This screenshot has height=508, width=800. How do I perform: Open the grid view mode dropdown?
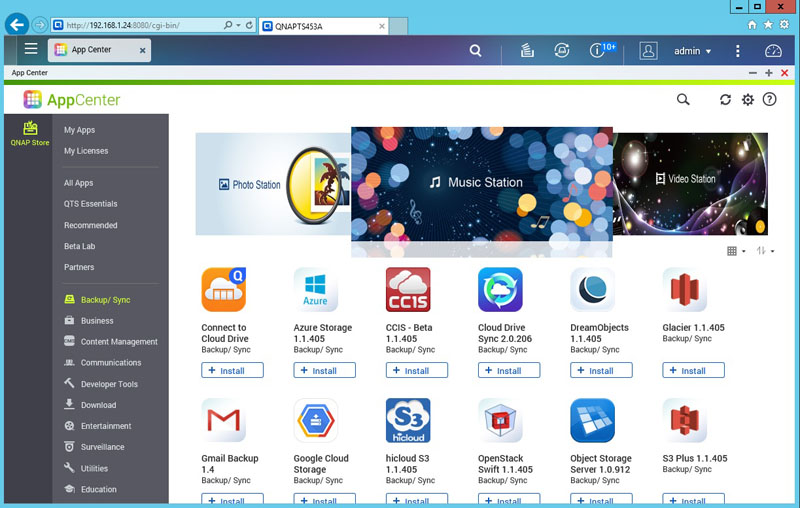point(736,251)
